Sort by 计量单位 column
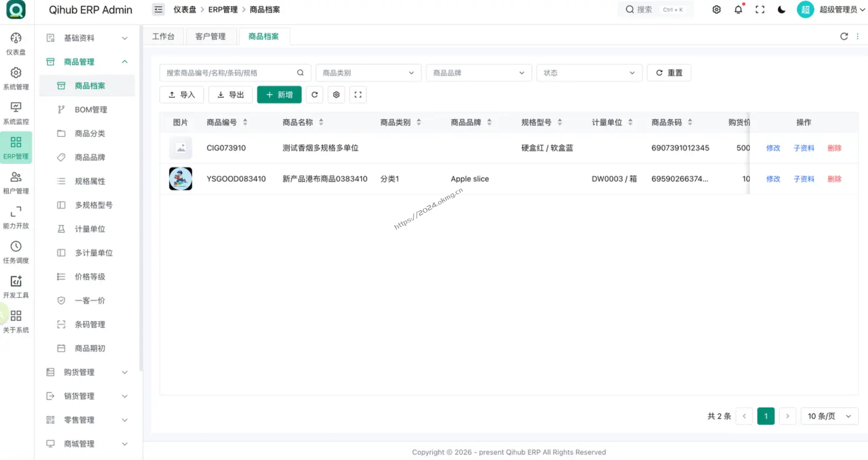The height and width of the screenshot is (460, 868). coord(630,122)
